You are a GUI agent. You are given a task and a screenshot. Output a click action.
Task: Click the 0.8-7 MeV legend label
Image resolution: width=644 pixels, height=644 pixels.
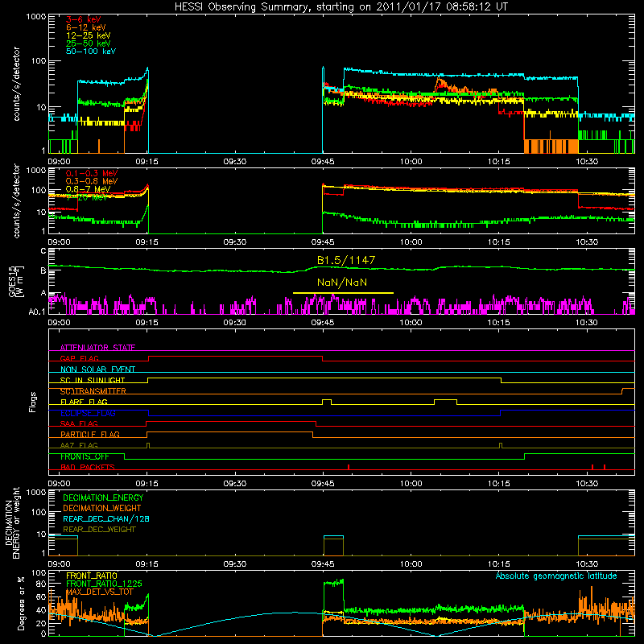tap(88, 189)
